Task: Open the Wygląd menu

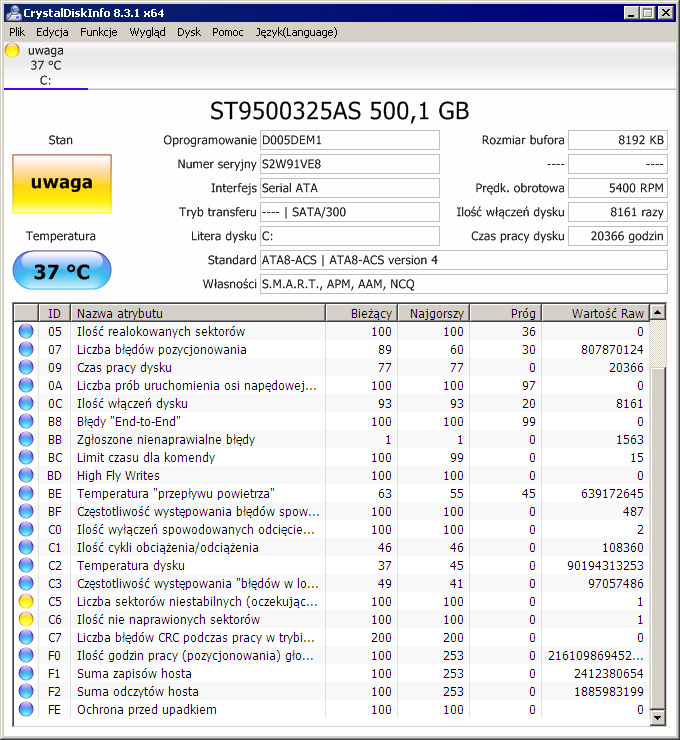Action: [x=147, y=32]
